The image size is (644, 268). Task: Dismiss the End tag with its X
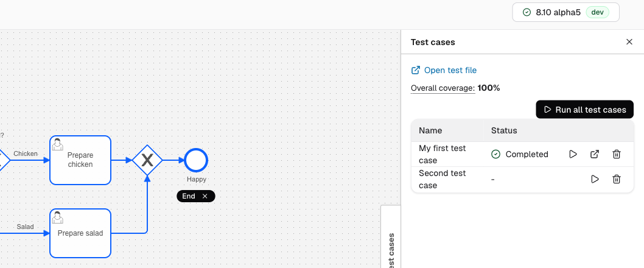[x=205, y=196]
